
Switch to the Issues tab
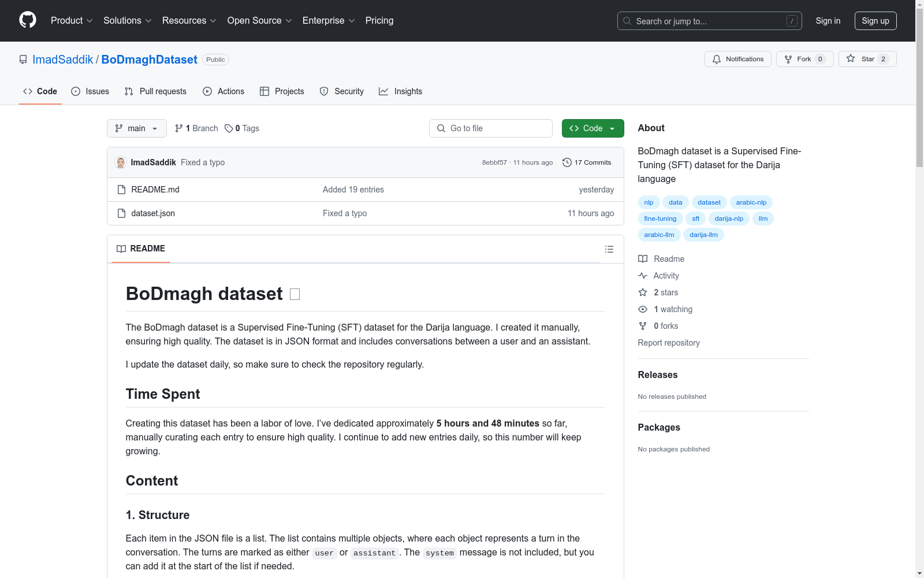click(x=90, y=91)
